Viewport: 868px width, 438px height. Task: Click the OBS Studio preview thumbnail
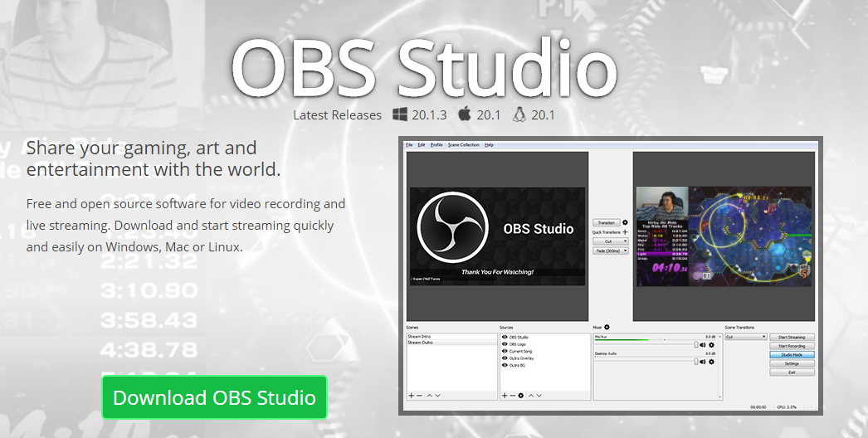[x=497, y=236]
